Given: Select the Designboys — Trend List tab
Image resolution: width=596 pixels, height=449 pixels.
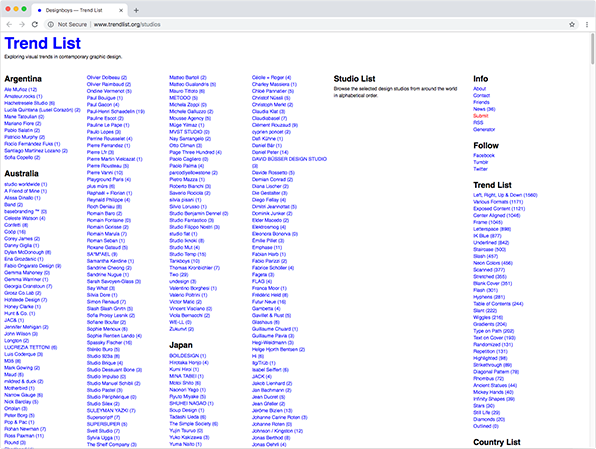Looking at the screenshot, I should [x=79, y=10].
